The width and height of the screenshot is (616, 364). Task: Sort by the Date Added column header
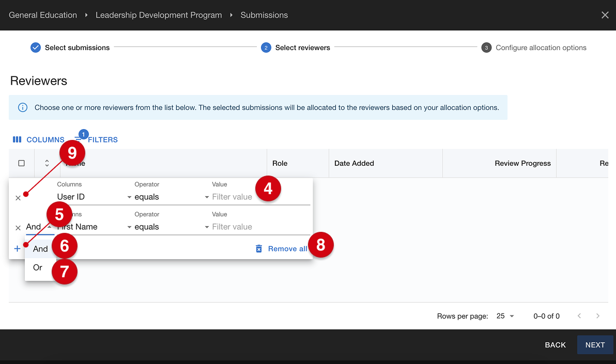pyautogui.click(x=354, y=163)
